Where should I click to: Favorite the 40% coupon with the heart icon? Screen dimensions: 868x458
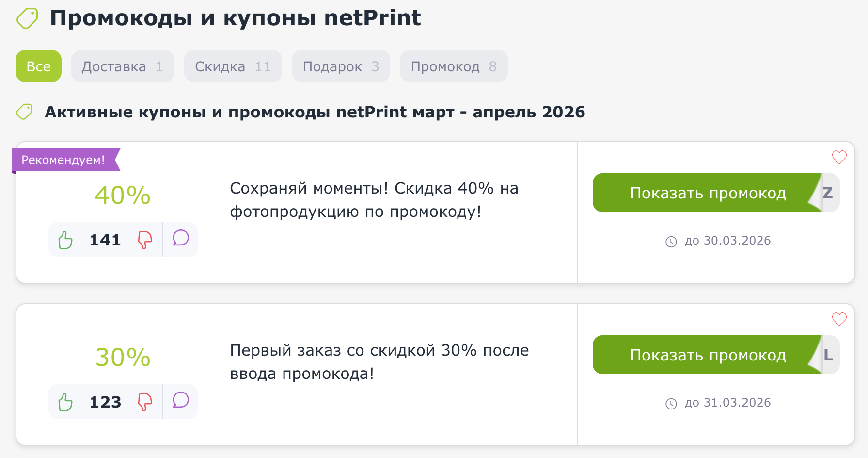[x=839, y=157]
